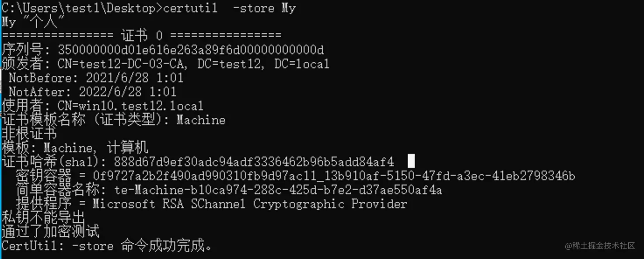Click the CertUtil: -store 命令成功完成 line

point(107,246)
